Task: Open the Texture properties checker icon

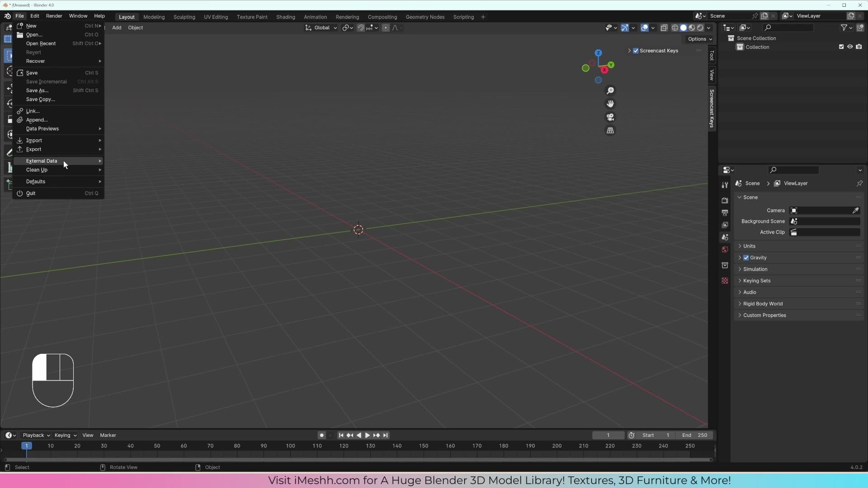Action: (725, 281)
